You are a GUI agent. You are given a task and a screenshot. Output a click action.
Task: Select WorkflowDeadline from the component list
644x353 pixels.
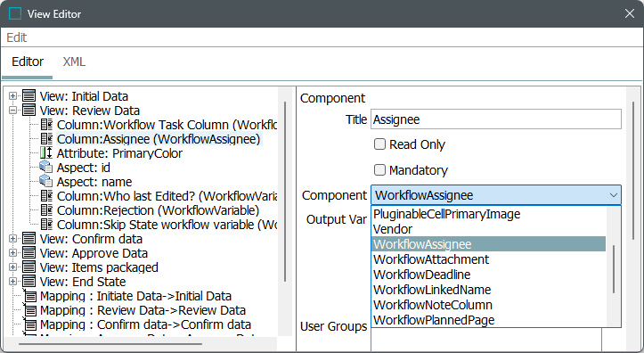tap(422, 275)
